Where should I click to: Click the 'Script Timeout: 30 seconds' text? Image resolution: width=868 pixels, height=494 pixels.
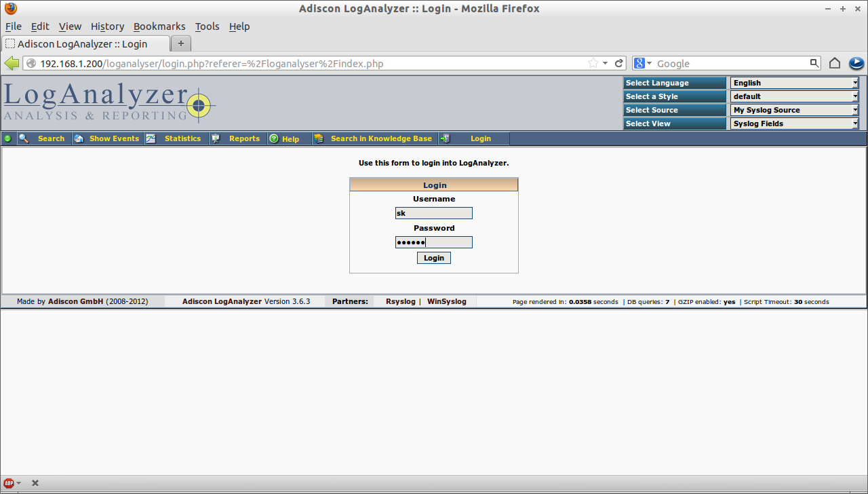786,302
